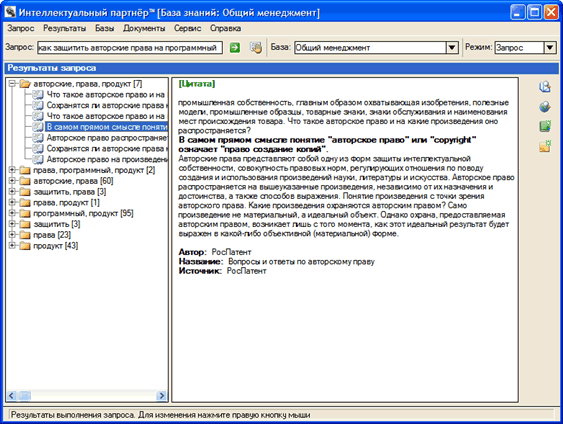Open the Документы menu

[144, 28]
